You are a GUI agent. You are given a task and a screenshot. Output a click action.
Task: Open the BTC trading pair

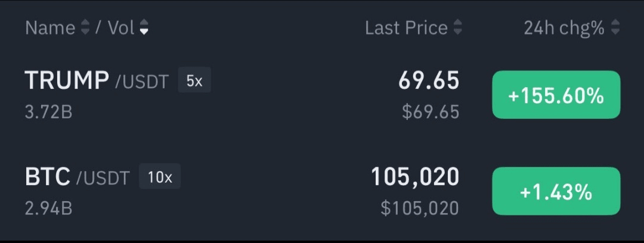[48, 177]
